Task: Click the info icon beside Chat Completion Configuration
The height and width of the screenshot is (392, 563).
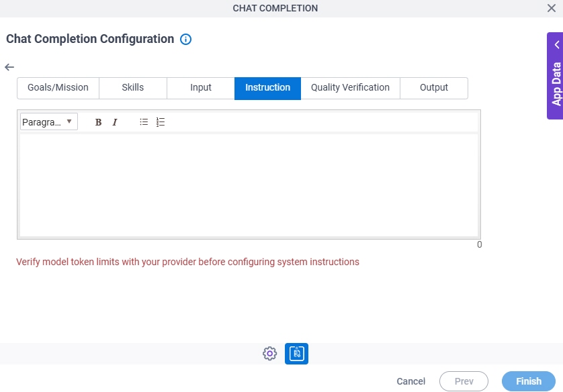Action: point(185,39)
